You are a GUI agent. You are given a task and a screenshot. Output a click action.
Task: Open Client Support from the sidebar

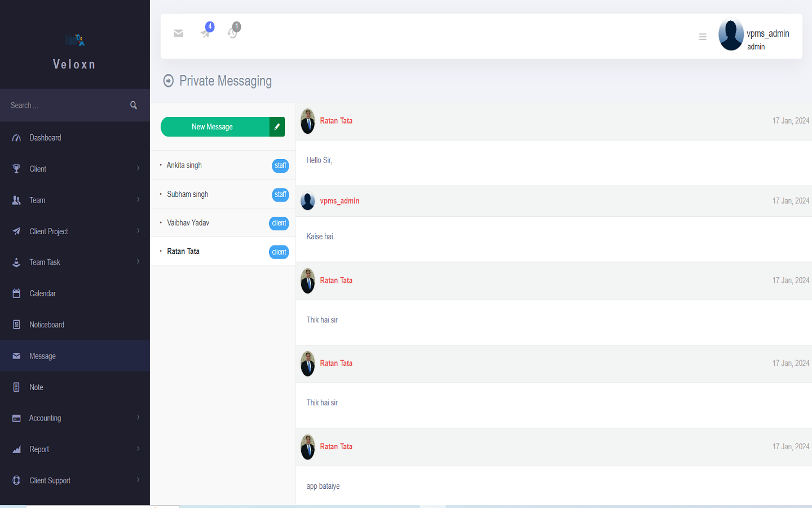click(x=50, y=480)
